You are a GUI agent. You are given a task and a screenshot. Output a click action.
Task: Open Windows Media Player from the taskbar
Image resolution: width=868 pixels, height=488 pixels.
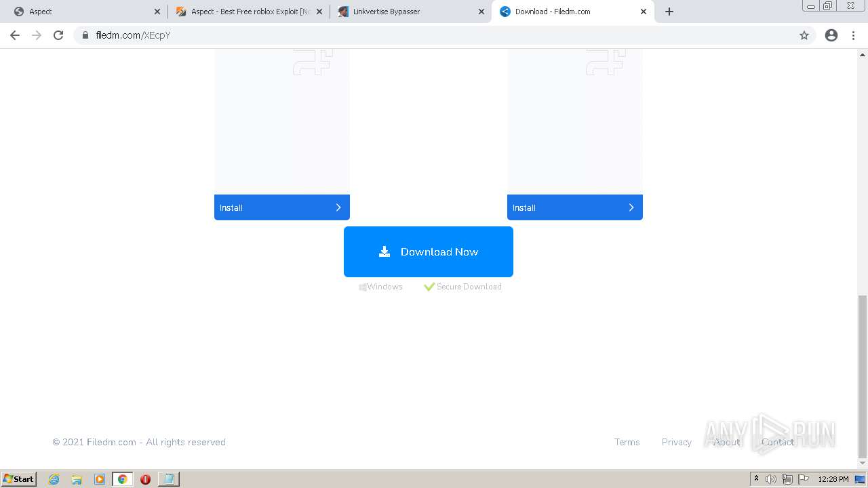pos(100,479)
